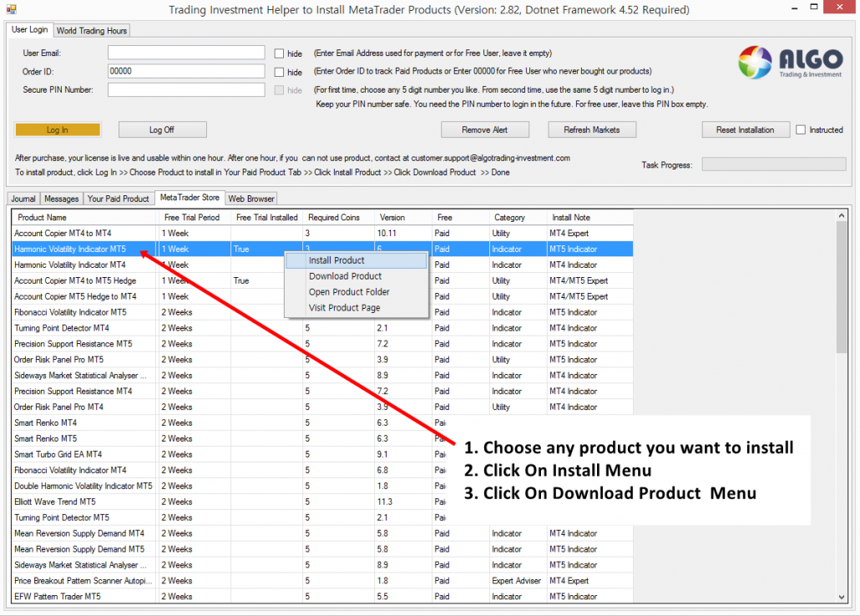The height and width of the screenshot is (616, 860).
Task: Click the Refresh Markets button
Action: 592,130
